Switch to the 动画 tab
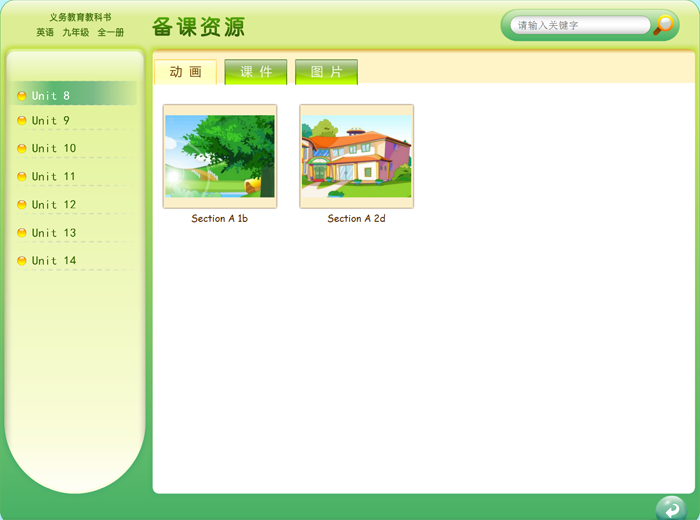Viewport: 700px width, 520px height. 185,71
